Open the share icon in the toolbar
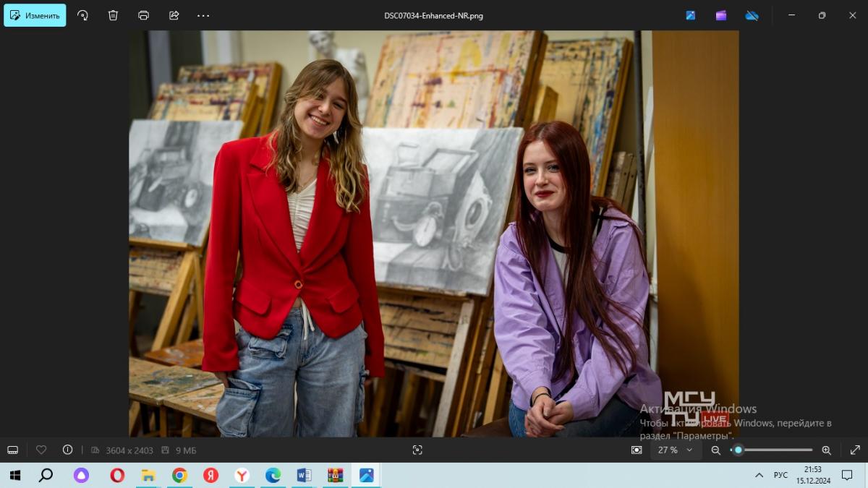Image resolution: width=868 pixels, height=488 pixels. click(174, 15)
